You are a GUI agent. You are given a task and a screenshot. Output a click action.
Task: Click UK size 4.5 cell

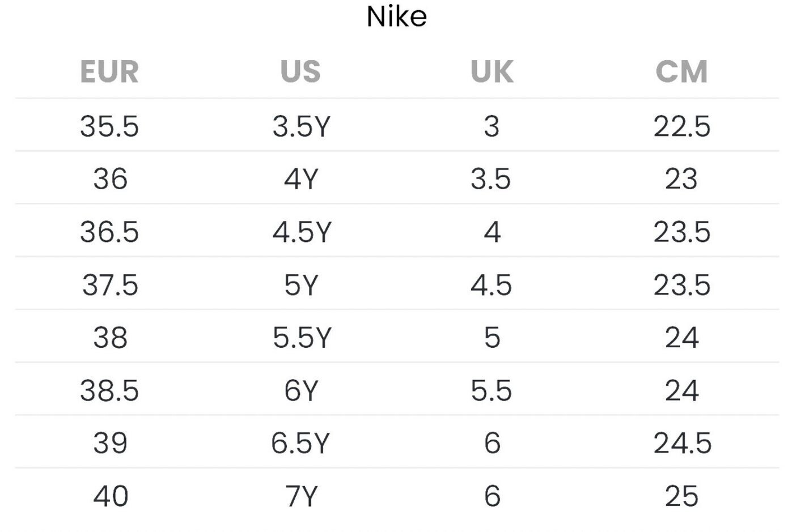pos(491,285)
